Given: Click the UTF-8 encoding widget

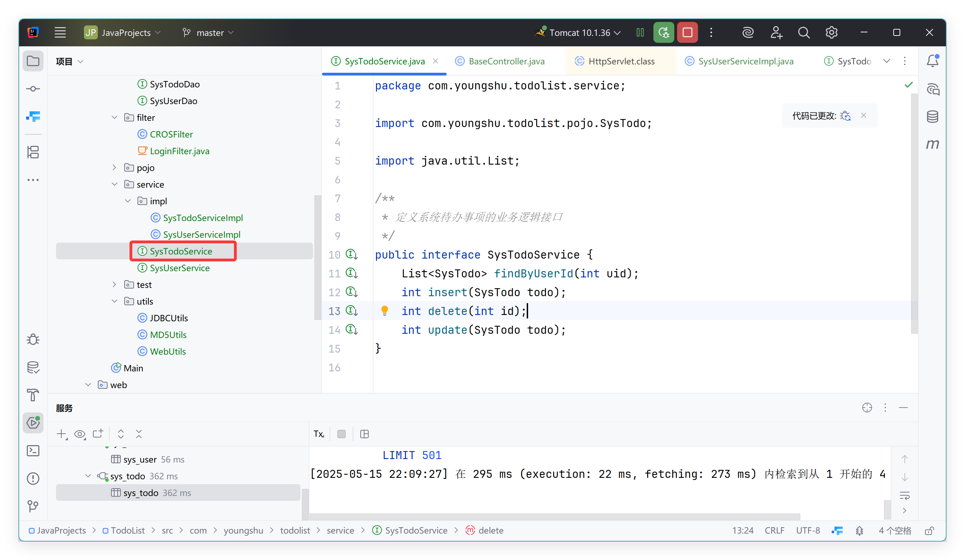Looking at the screenshot, I should point(808,530).
